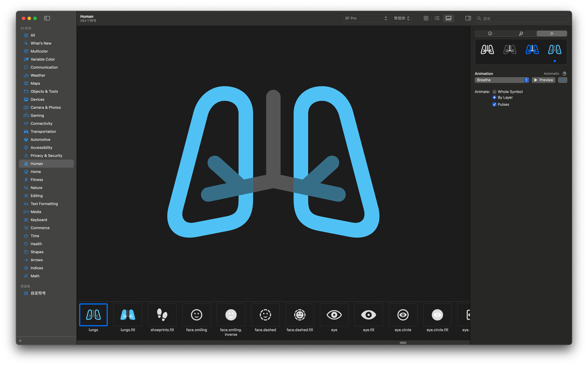Click the Camera & Photos icon
This screenshot has height=366, width=588.
click(26, 107)
